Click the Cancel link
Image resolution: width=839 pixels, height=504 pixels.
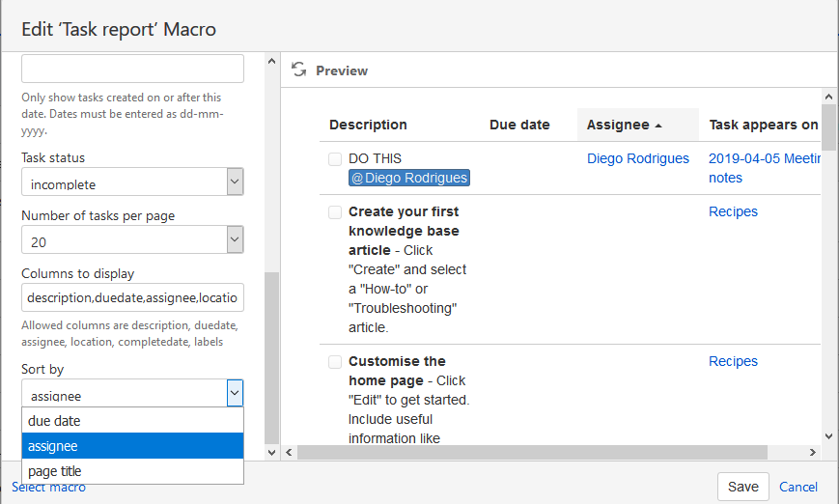[797, 487]
